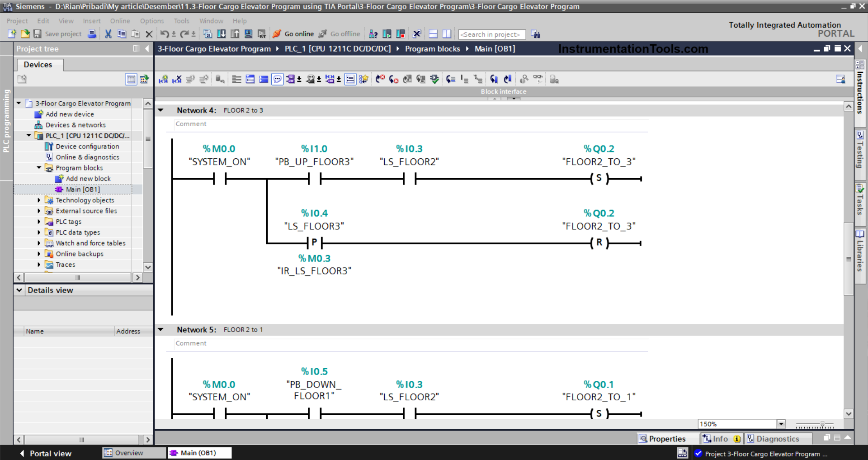Click Go online button
This screenshot has height=460, width=868.
pos(293,34)
